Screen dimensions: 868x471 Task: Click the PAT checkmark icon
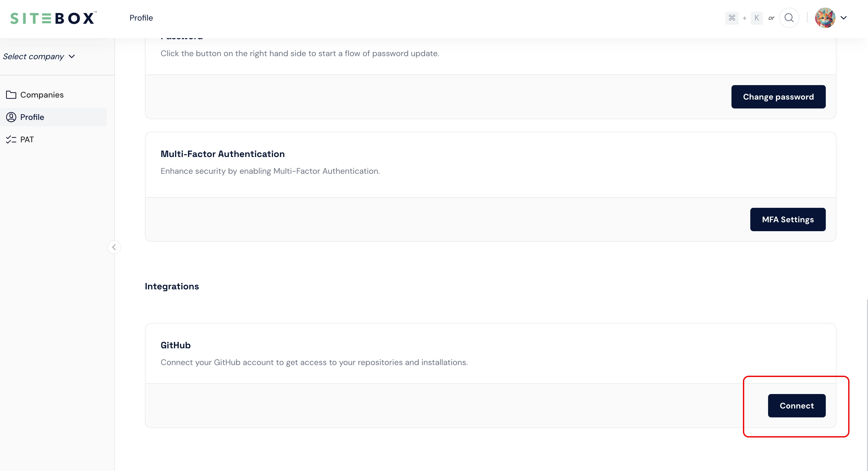[x=10, y=139]
